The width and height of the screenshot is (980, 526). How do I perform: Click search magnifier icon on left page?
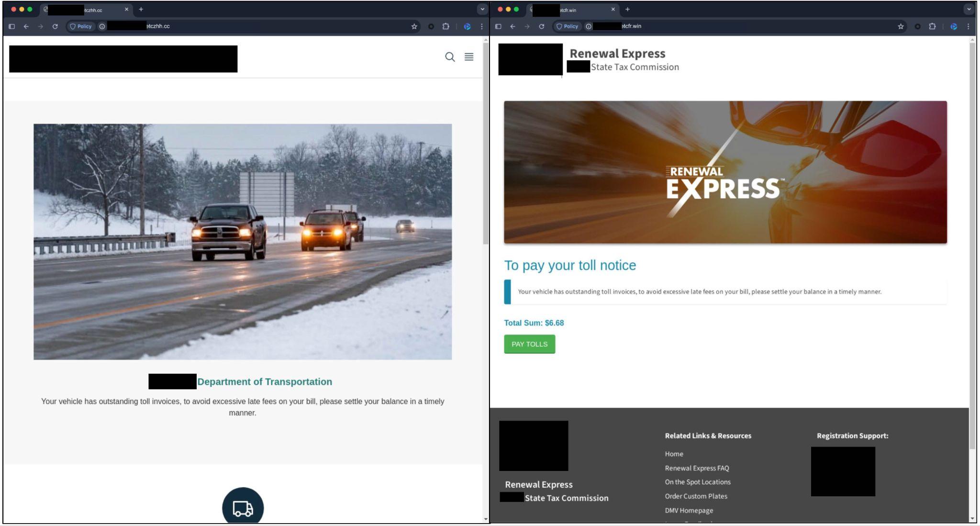(450, 57)
